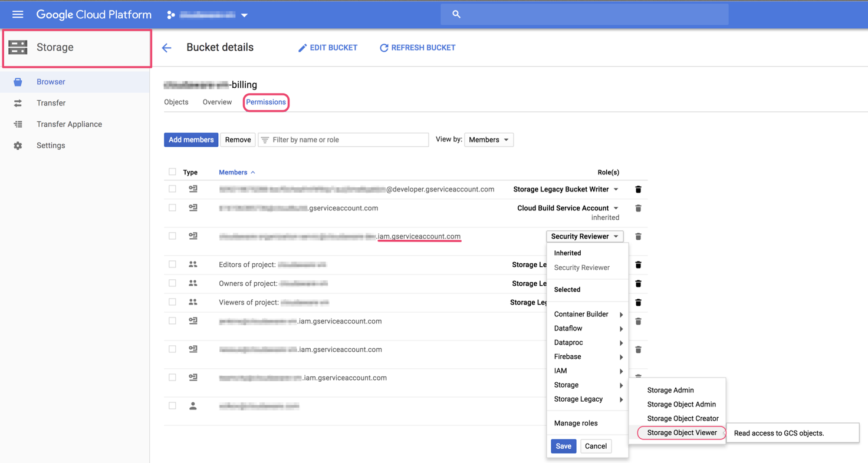Open the View by Members dropdown

[x=489, y=140]
